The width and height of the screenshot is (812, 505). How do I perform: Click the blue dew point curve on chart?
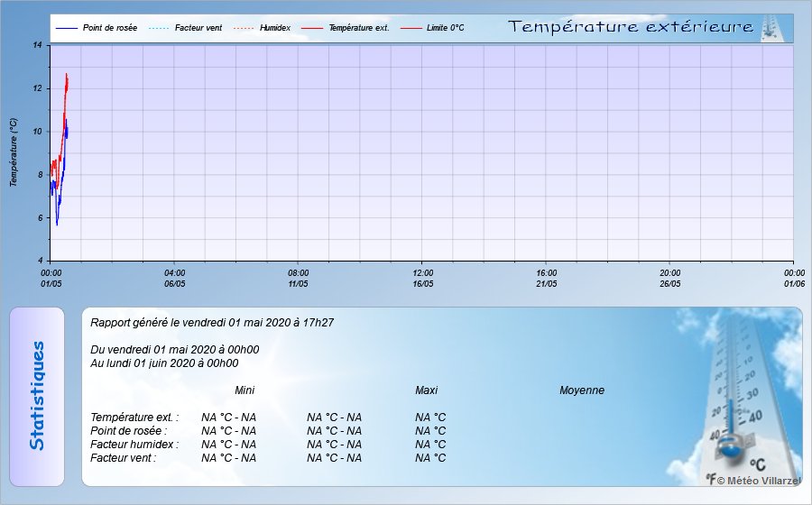coord(57,221)
